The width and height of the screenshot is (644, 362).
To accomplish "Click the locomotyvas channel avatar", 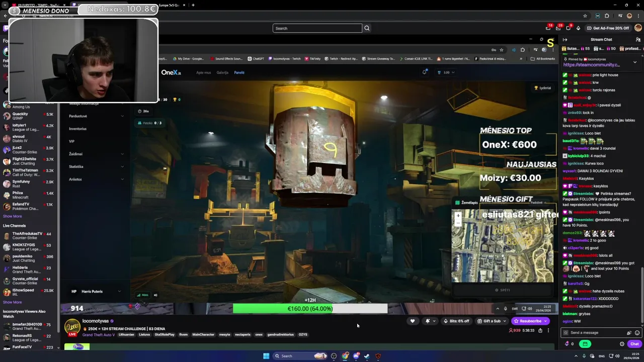I will pyautogui.click(x=72, y=327).
